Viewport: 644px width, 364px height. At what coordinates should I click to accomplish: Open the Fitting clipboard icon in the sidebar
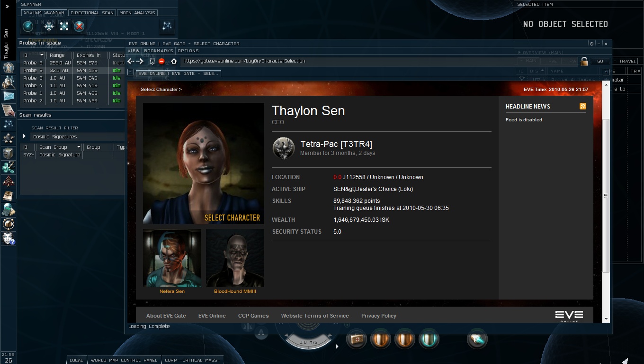pyautogui.click(x=8, y=110)
